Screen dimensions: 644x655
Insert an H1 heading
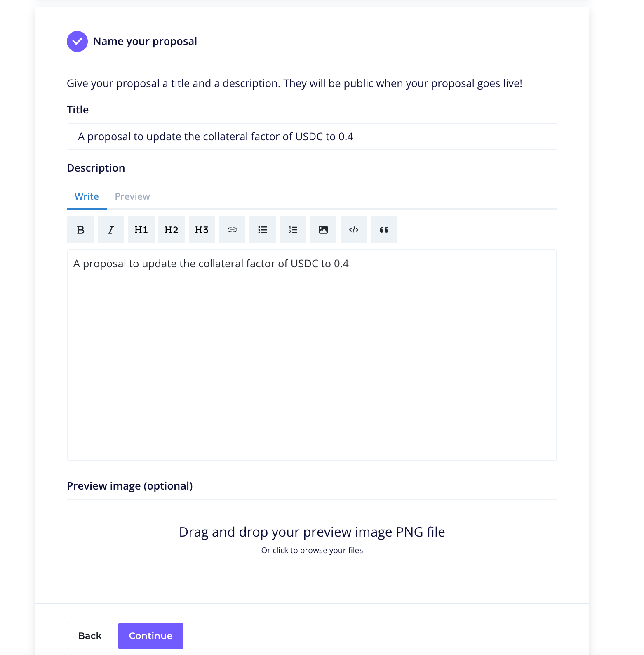141,230
